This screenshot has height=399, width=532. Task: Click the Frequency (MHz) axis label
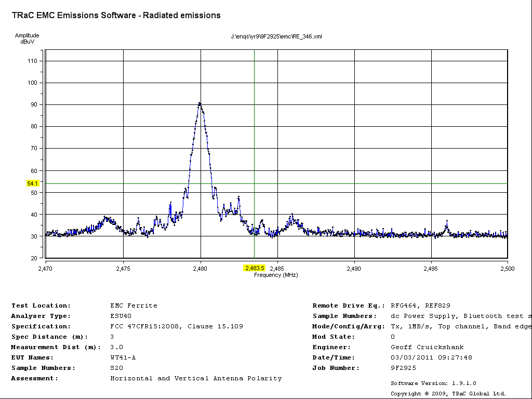(x=276, y=275)
